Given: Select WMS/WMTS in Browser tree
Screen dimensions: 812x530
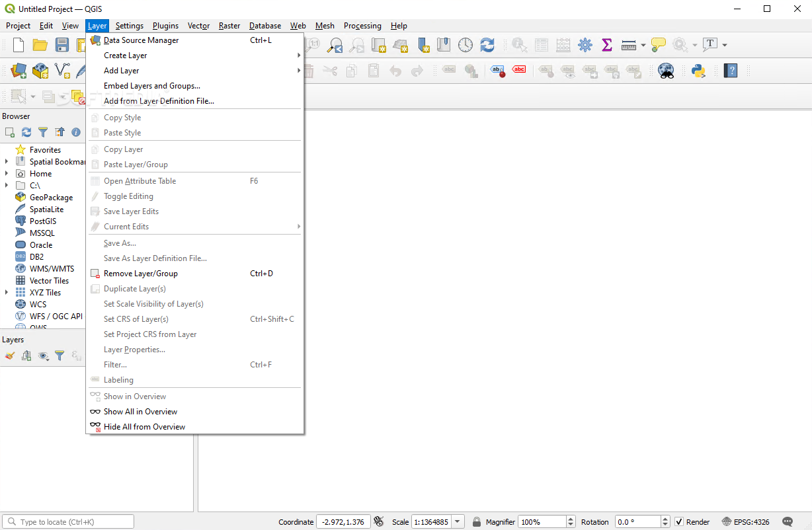Looking at the screenshot, I should click(x=52, y=269).
